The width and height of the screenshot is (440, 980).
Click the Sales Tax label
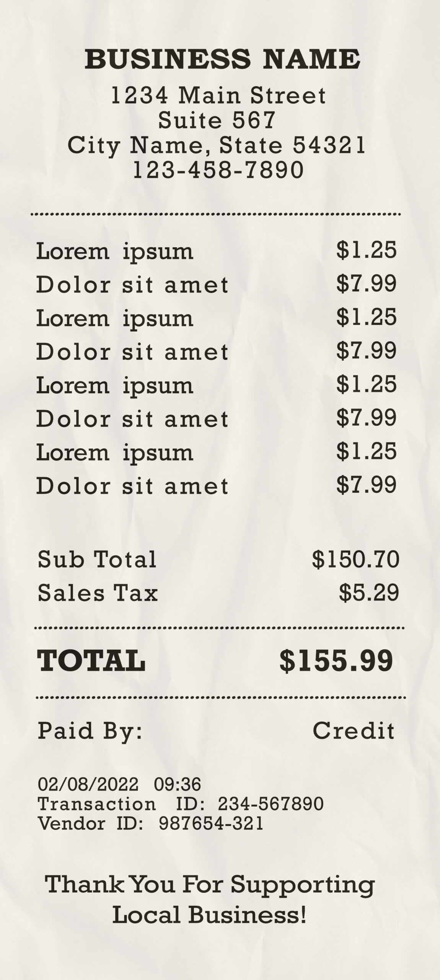click(x=98, y=593)
